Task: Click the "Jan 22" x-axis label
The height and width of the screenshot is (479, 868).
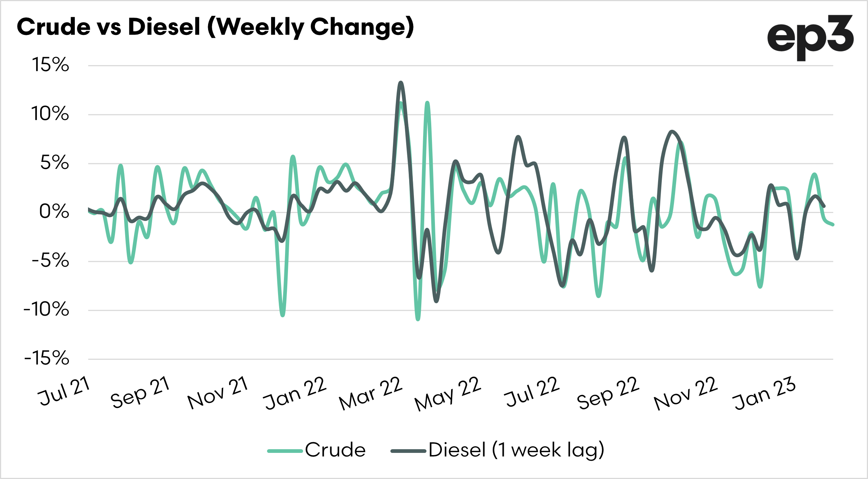Action: click(x=295, y=393)
